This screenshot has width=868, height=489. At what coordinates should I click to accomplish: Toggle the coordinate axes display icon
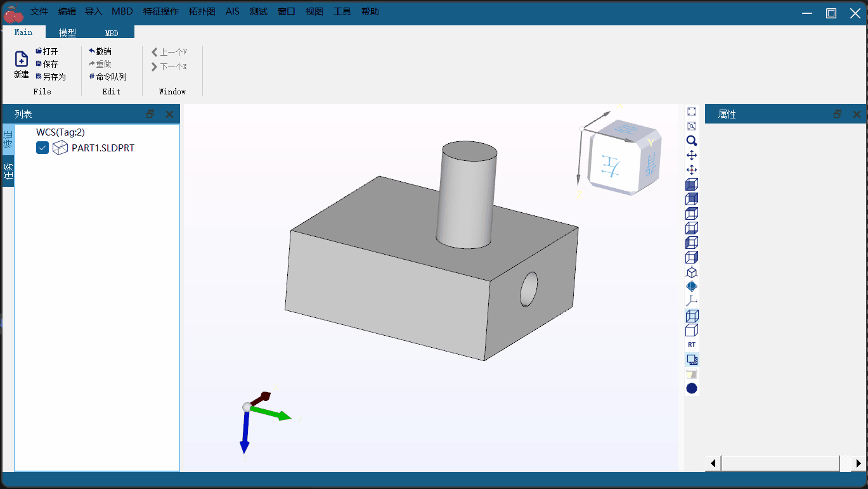pos(692,301)
